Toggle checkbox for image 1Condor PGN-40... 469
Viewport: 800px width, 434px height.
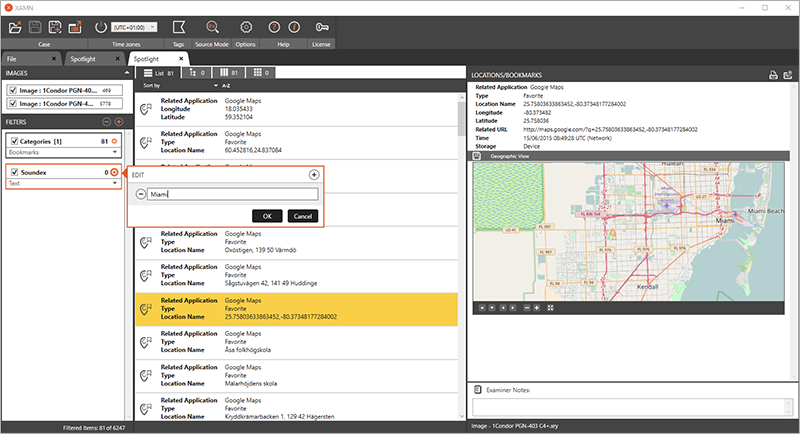pyautogui.click(x=13, y=90)
